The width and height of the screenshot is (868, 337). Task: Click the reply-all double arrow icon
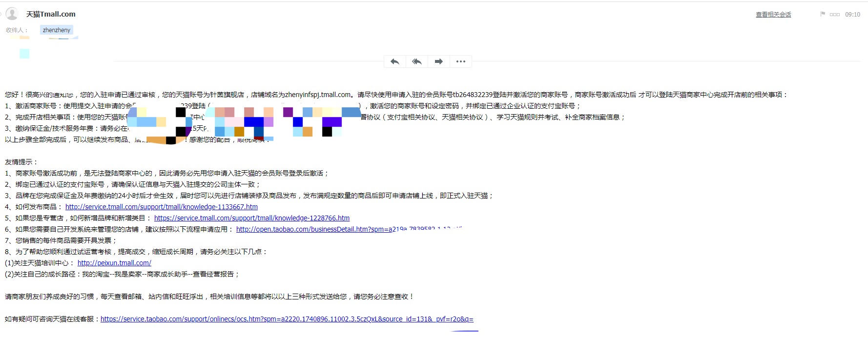[417, 61]
